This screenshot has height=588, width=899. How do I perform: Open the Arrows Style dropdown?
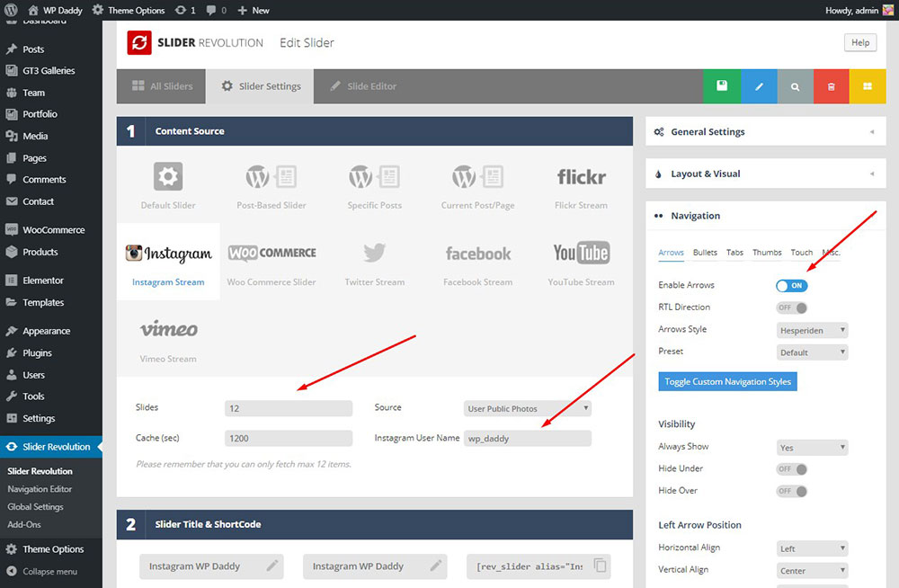click(812, 330)
